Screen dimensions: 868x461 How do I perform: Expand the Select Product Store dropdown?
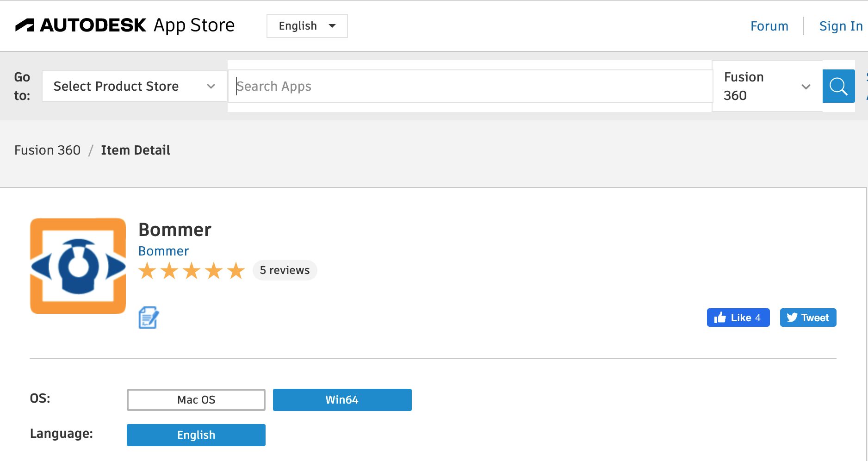click(134, 86)
